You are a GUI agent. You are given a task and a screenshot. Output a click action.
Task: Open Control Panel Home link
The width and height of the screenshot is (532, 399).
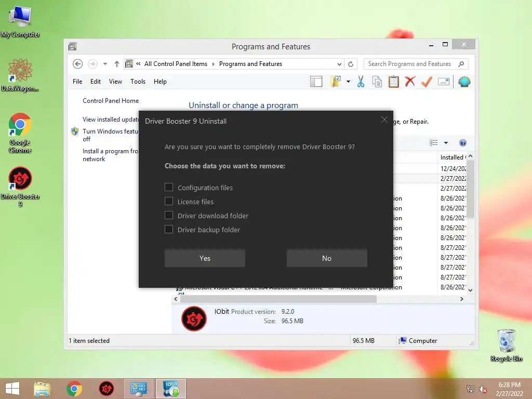(x=111, y=101)
